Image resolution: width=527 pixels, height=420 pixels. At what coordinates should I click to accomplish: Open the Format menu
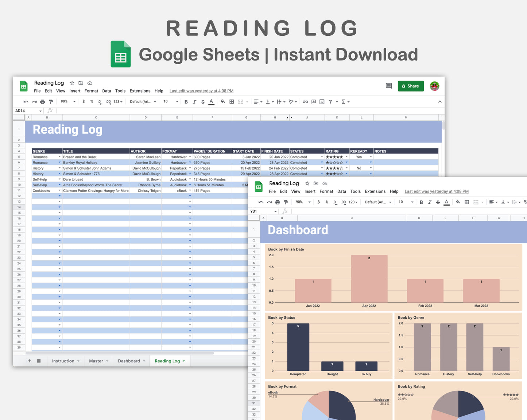[91, 91]
